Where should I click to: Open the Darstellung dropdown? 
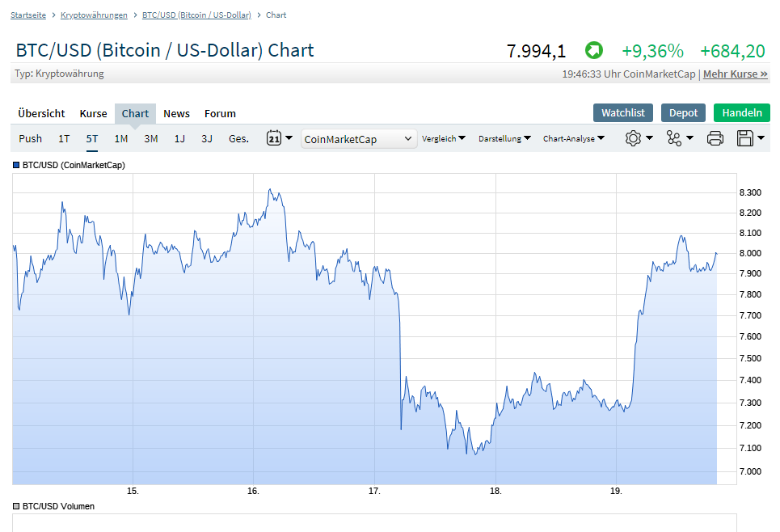tap(504, 138)
